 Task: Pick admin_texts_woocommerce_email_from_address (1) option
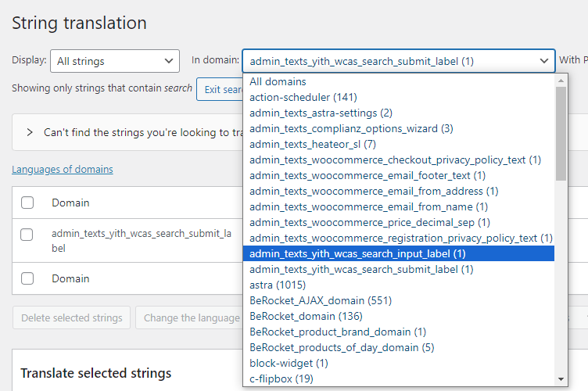pos(398,191)
